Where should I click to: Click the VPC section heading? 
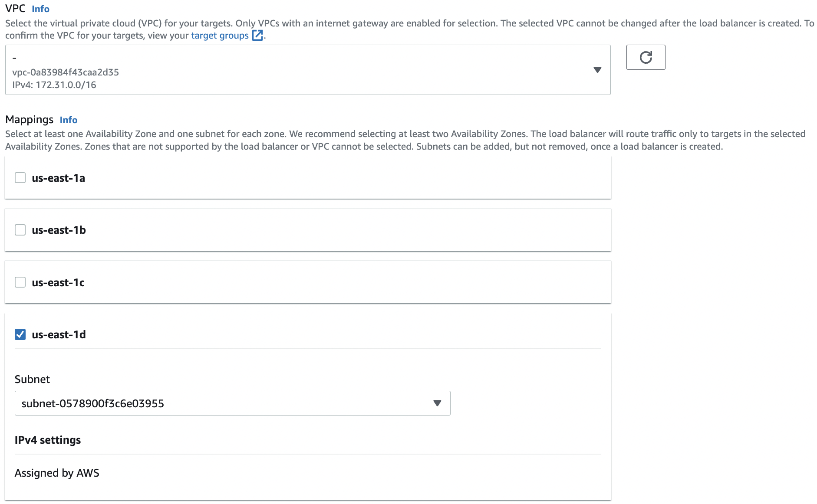[15, 8]
